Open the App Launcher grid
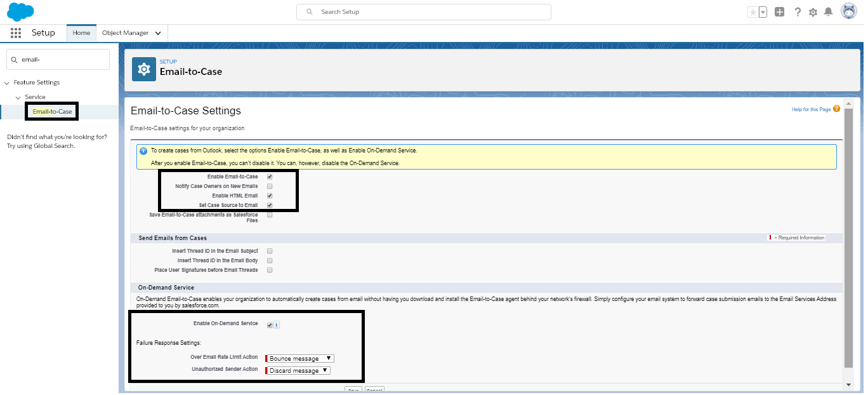 pyautogui.click(x=16, y=33)
